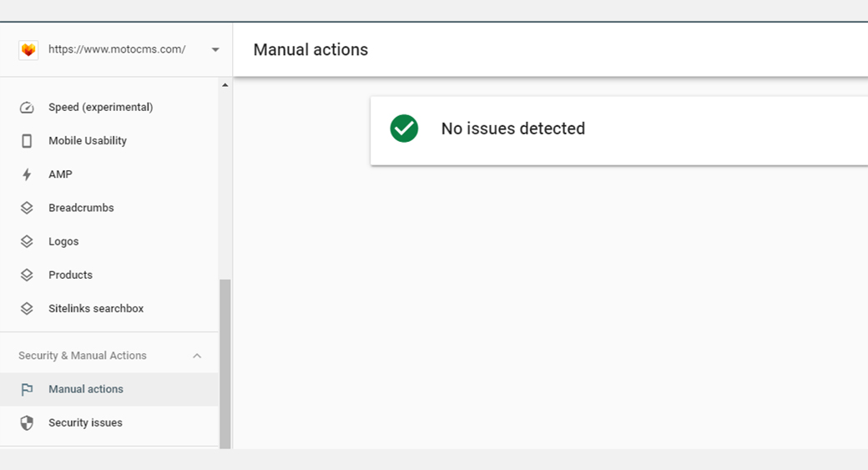Screen dimensions: 868x470
Task: Click the Products layers icon
Action: tap(27, 275)
